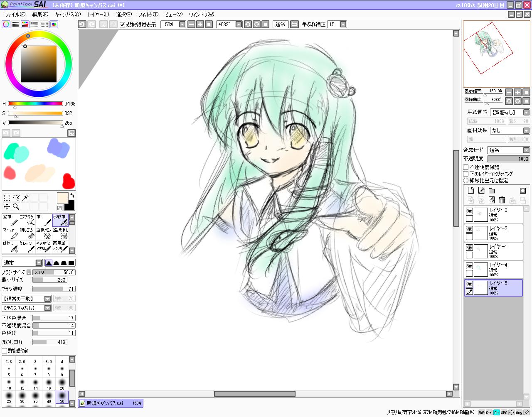Set the ブラシ濃度 density slider
Viewport: 532px width, 417px height.
[54, 289]
